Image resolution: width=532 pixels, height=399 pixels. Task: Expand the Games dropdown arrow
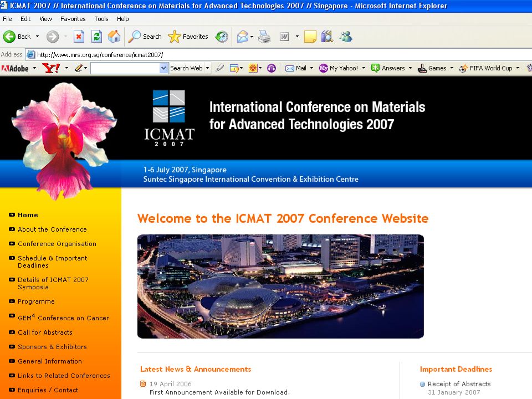coord(452,68)
